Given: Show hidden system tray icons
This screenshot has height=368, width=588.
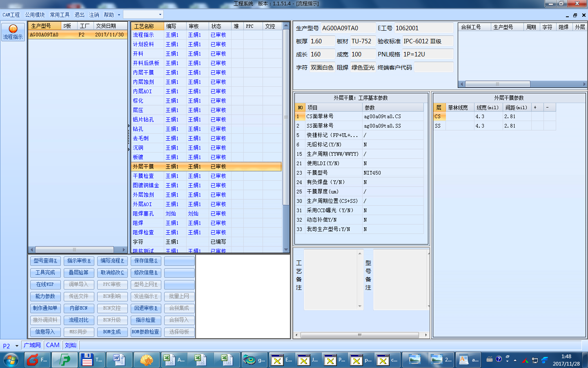Looking at the screenshot, I should [x=515, y=360].
